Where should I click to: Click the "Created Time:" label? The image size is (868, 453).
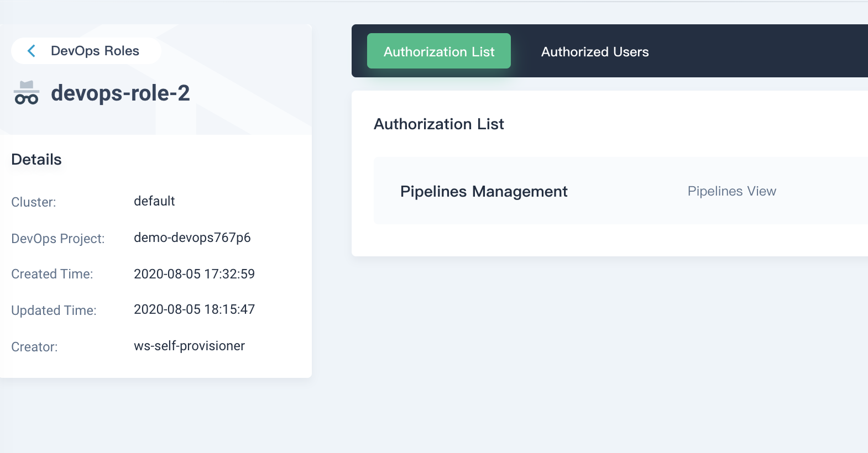tap(52, 274)
